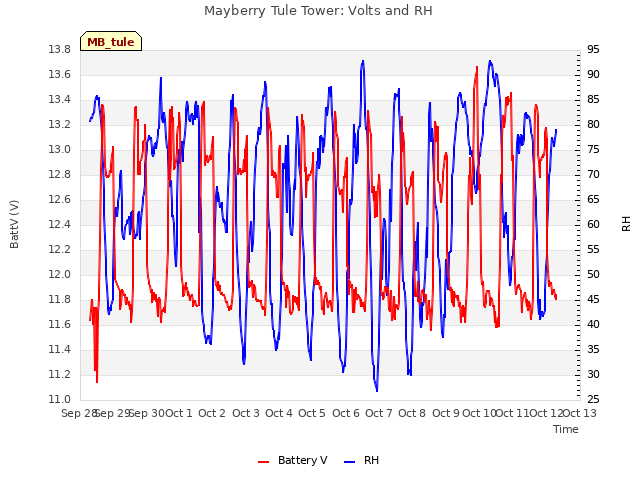Click the 35 RH axis value
This screenshot has height=480, width=640.
point(593,350)
